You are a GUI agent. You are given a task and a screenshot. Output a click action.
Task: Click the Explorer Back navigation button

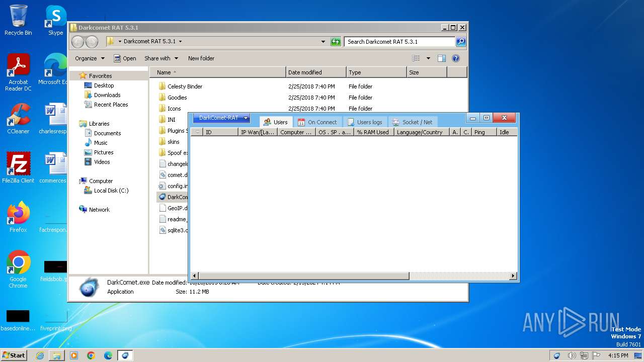pyautogui.click(x=77, y=42)
